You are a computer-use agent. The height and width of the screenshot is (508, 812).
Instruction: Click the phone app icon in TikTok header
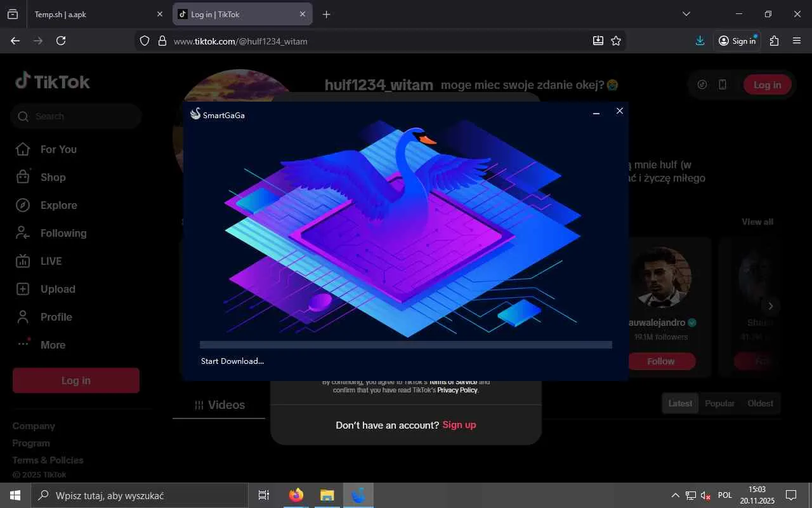tap(723, 84)
